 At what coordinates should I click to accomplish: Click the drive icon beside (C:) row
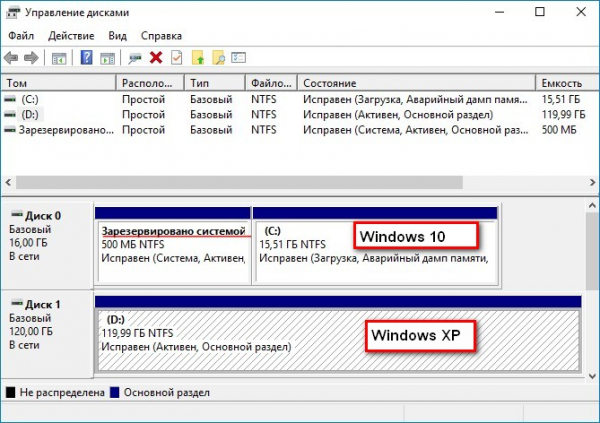10,99
